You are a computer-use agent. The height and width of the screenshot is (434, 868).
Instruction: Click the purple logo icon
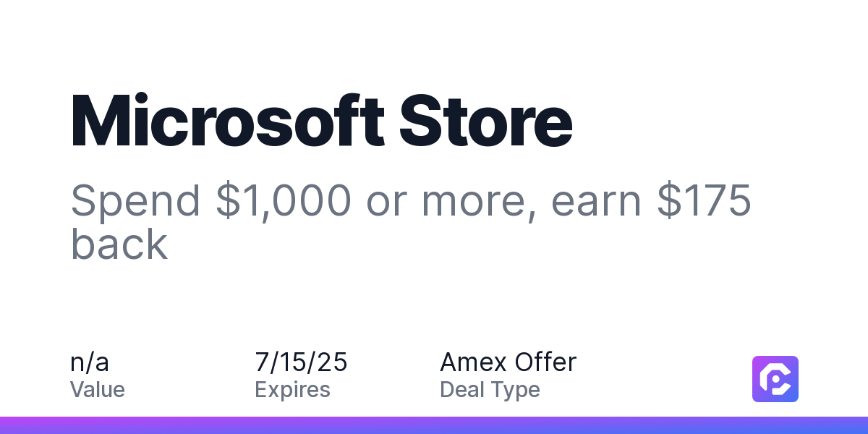(775, 378)
